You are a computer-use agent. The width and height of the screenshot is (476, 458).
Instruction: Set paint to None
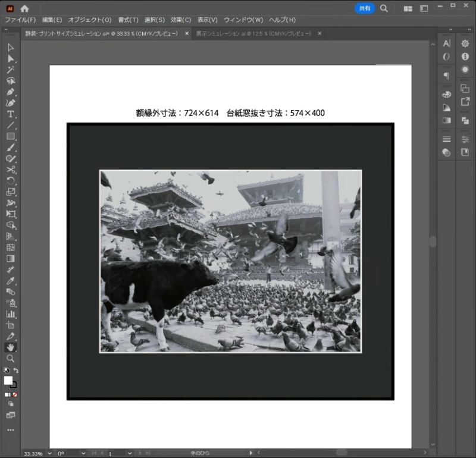[x=15, y=394]
